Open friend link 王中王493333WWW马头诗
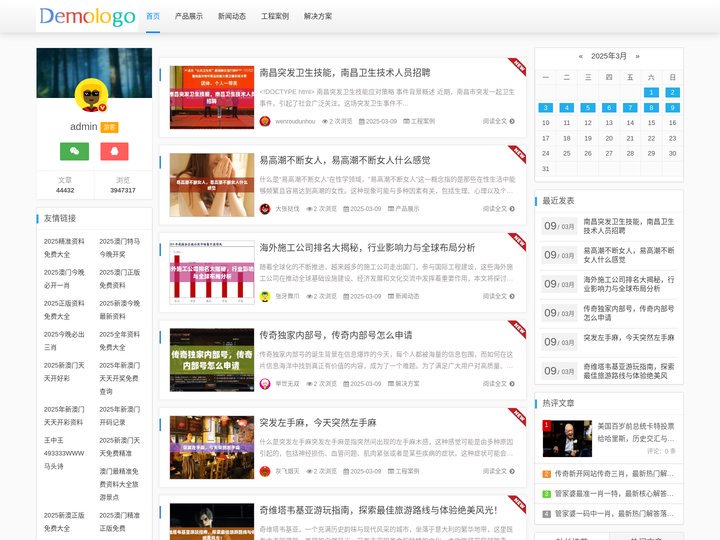The width and height of the screenshot is (720, 540). click(x=64, y=453)
